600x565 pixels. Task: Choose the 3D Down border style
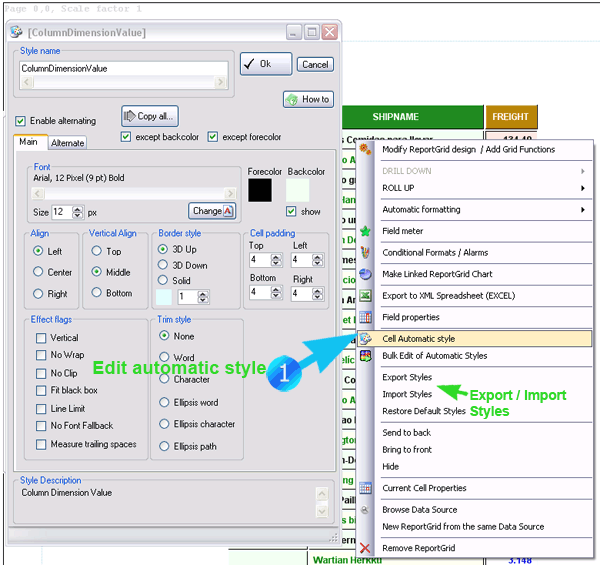point(163,265)
